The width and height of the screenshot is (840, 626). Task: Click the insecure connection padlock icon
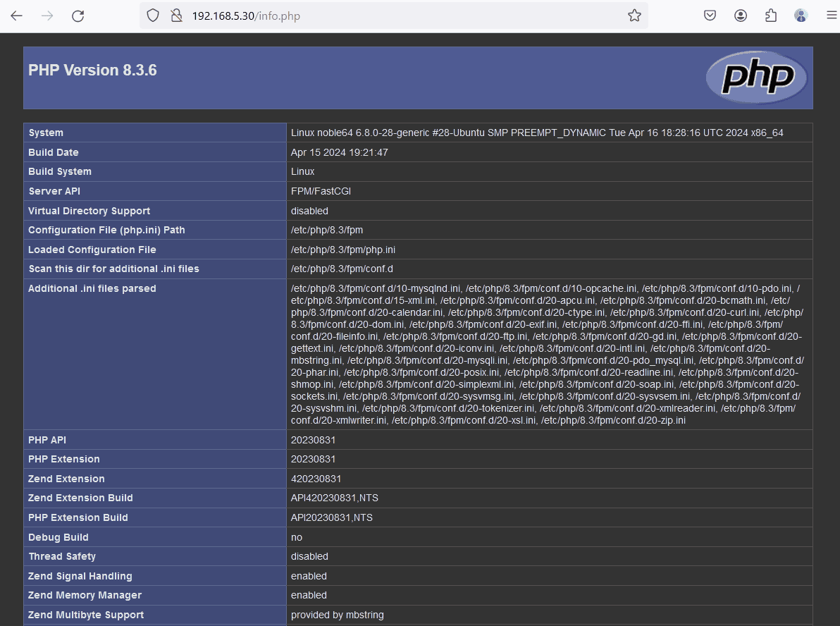(x=176, y=16)
